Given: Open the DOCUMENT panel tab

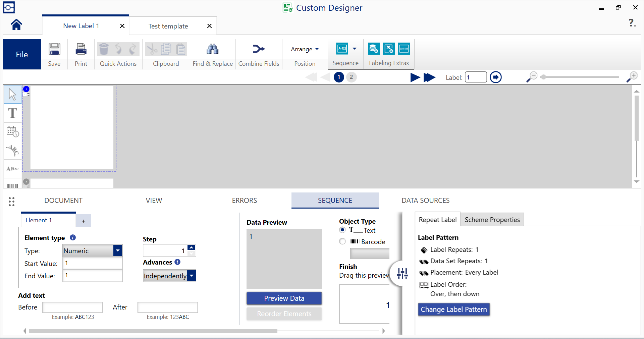Looking at the screenshot, I should coord(63,201).
